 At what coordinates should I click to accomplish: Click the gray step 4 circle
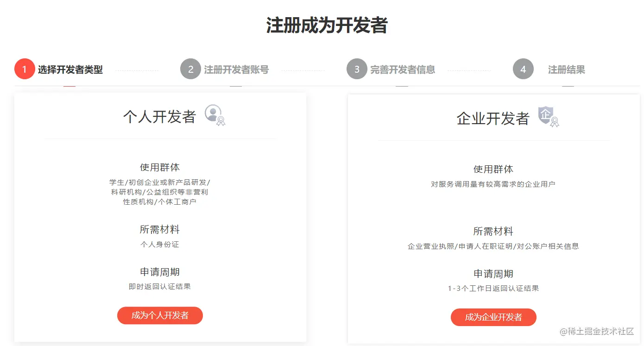523,69
